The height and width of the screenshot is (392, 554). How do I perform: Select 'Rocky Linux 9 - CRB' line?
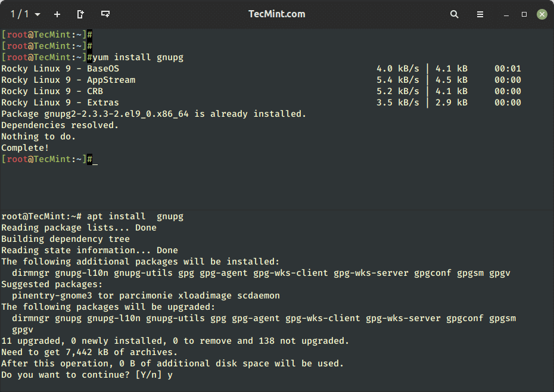tap(52, 91)
